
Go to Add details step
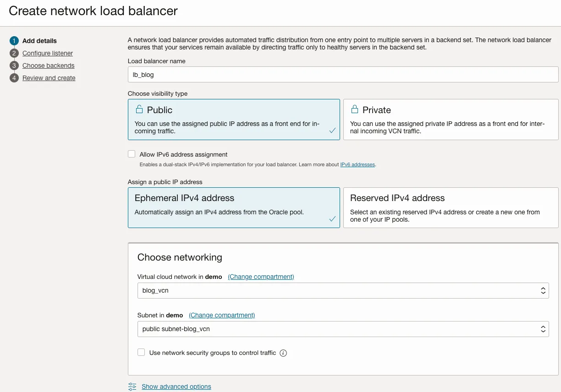[x=39, y=41]
